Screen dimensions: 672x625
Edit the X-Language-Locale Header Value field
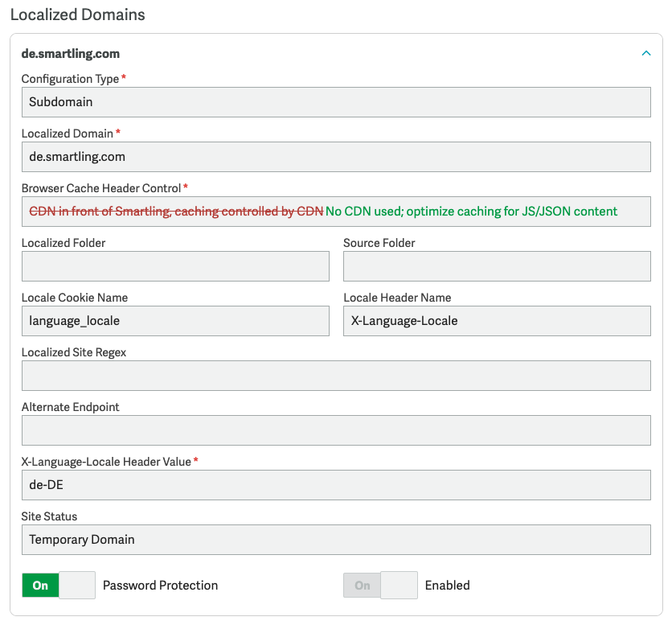[335, 485]
